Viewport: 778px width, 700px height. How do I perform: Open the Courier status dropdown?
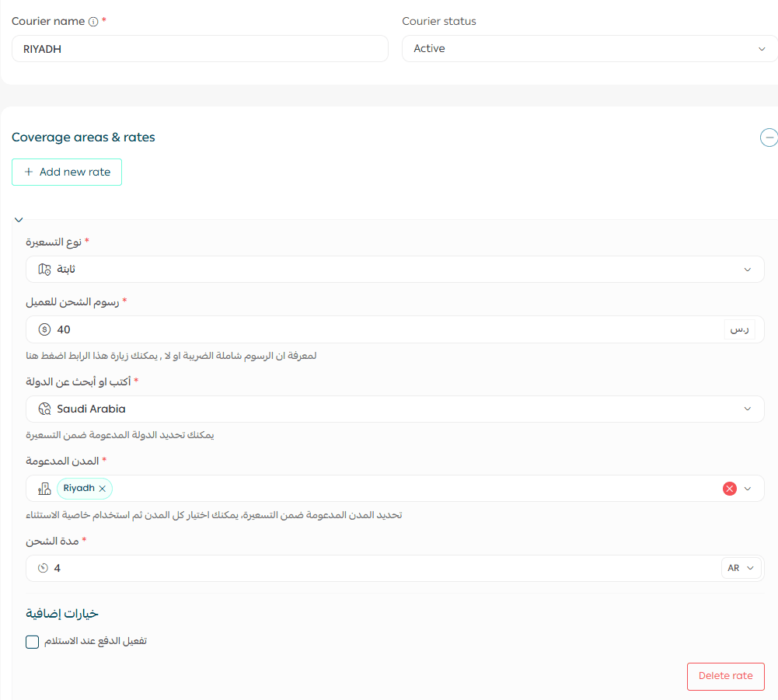[589, 48]
